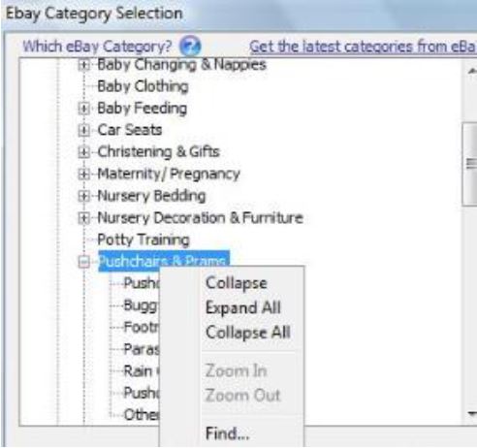Viewport: 477px width, 448px height.
Task: Choose Expand All from context menu
Action: click(x=243, y=307)
